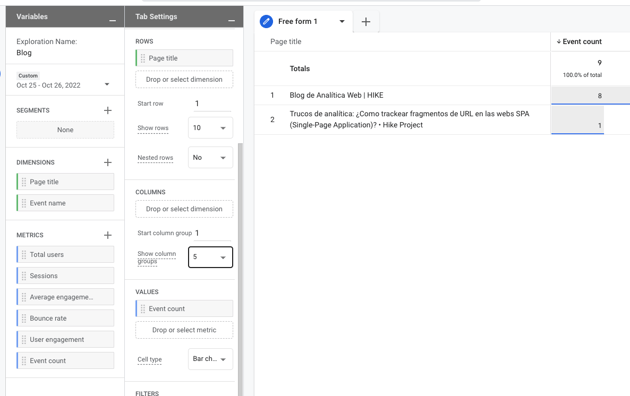Select the Free form 1 tab
This screenshot has height=396, width=630.
click(x=298, y=21)
